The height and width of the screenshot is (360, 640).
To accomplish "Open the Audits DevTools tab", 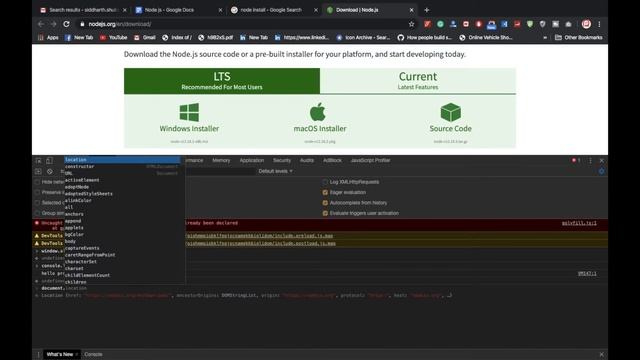I will 307,160.
